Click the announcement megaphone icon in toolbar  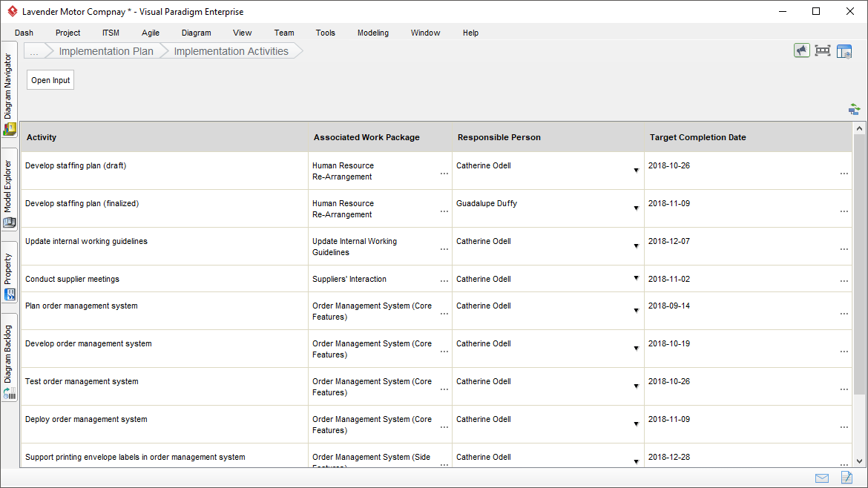(801, 51)
